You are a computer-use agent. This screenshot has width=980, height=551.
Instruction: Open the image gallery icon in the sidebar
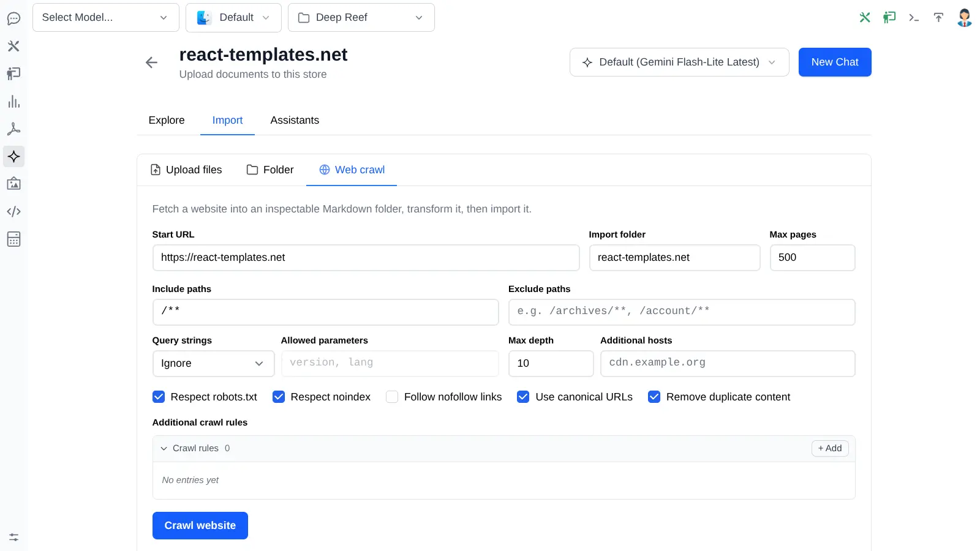[x=13, y=184]
